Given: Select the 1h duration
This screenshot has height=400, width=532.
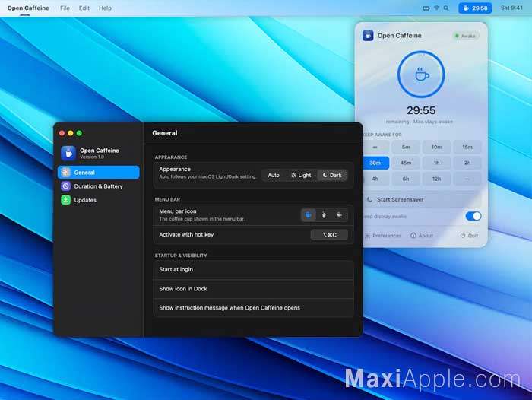Looking at the screenshot, I should click(437, 163).
